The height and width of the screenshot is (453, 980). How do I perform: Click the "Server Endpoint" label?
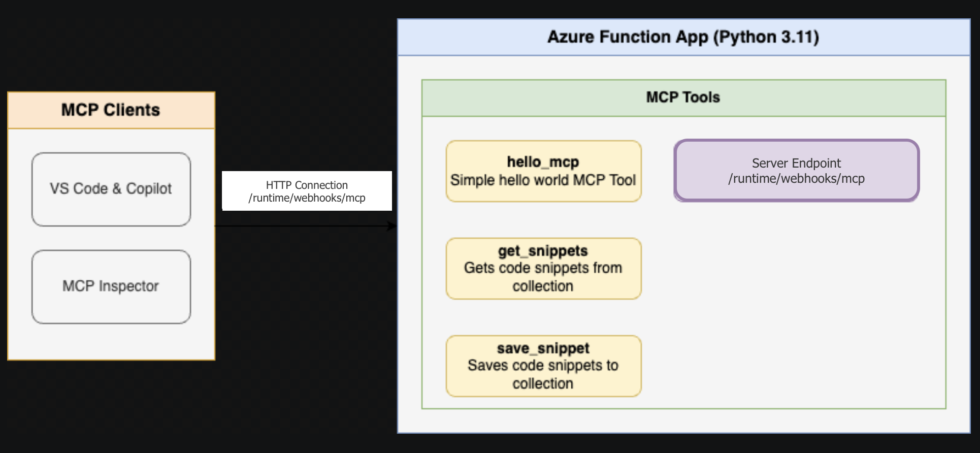[796, 163]
